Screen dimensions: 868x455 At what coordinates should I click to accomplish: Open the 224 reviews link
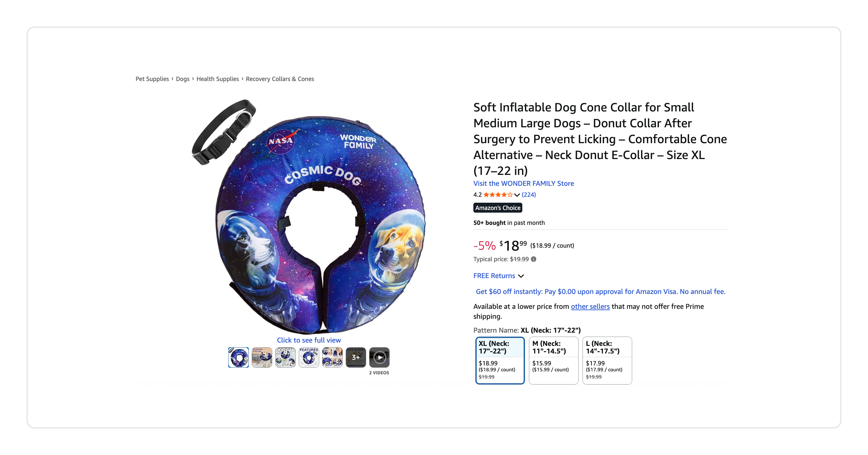[x=529, y=195]
